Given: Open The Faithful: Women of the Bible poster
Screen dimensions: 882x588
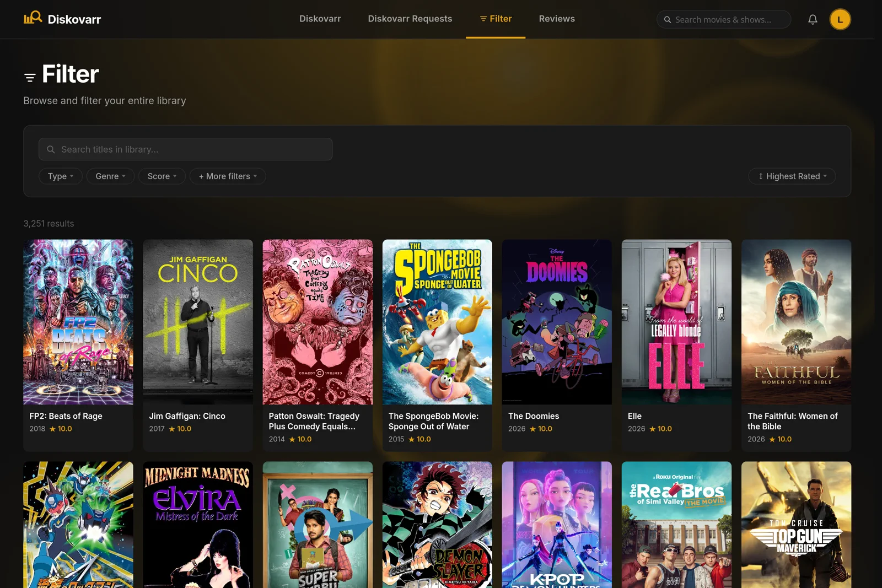Looking at the screenshot, I should pos(796,322).
